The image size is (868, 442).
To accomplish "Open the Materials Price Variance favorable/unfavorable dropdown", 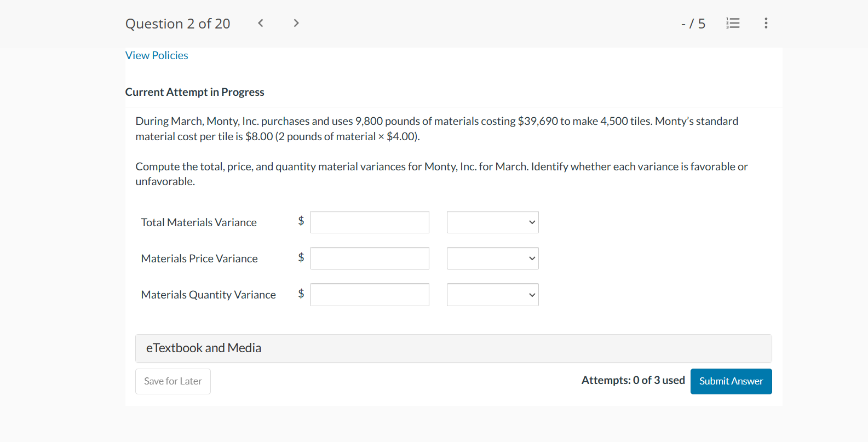I will click(493, 259).
